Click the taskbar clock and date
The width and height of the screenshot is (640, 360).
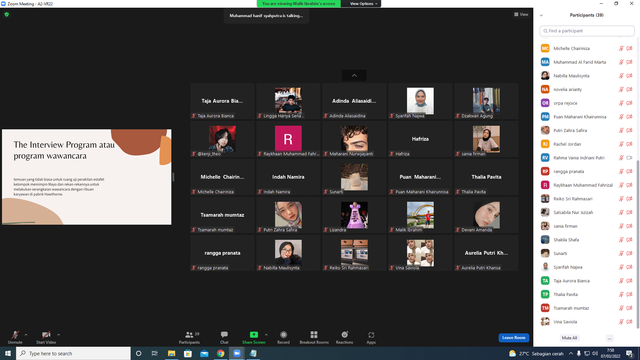coord(611,353)
